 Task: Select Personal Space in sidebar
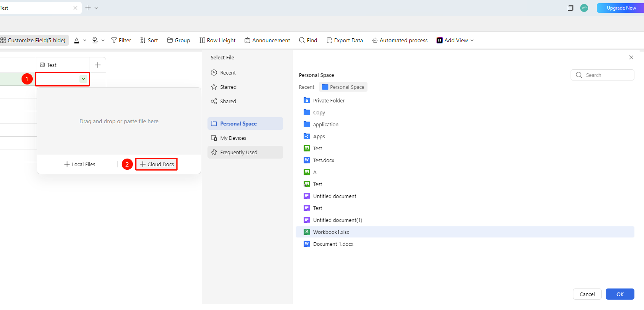point(245,124)
